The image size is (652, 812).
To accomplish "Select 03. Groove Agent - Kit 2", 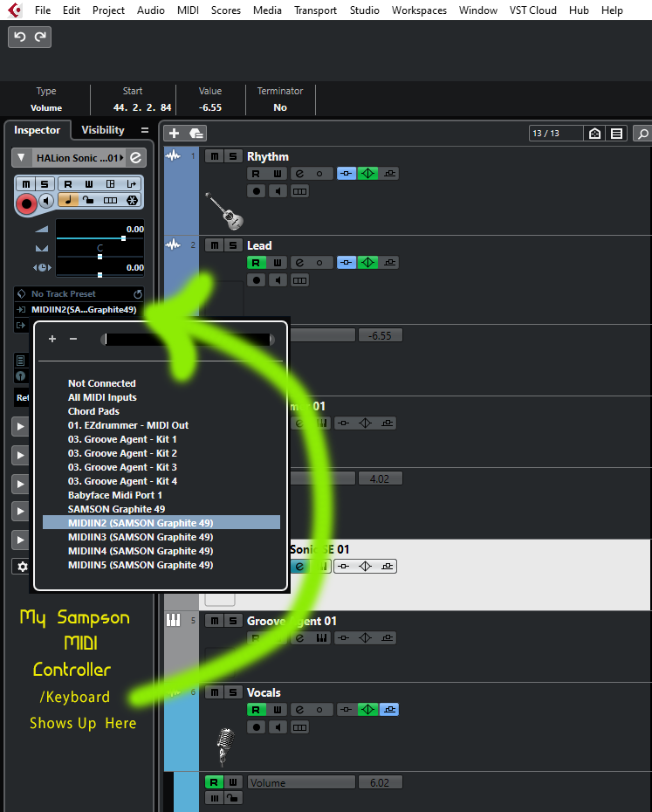I will [x=161, y=453].
